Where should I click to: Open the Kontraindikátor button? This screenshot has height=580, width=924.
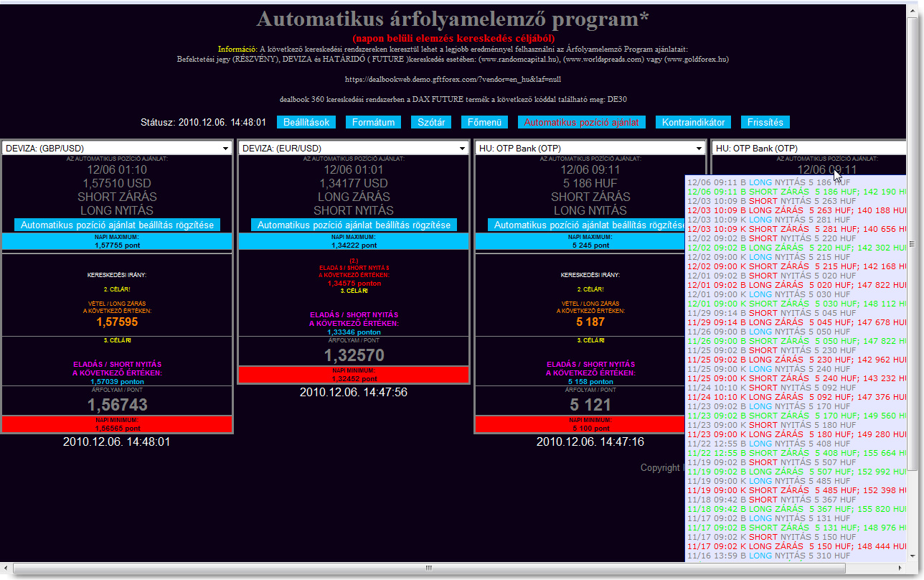693,122
